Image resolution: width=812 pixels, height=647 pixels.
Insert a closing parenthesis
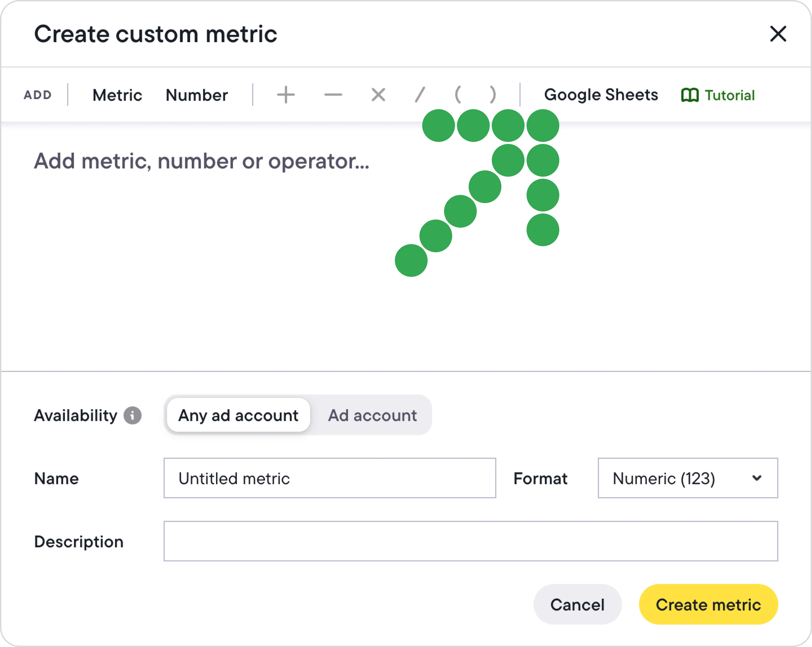tap(493, 95)
